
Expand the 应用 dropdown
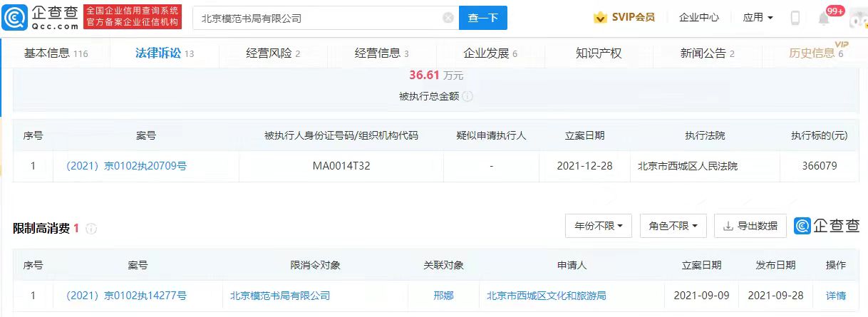coord(758,18)
